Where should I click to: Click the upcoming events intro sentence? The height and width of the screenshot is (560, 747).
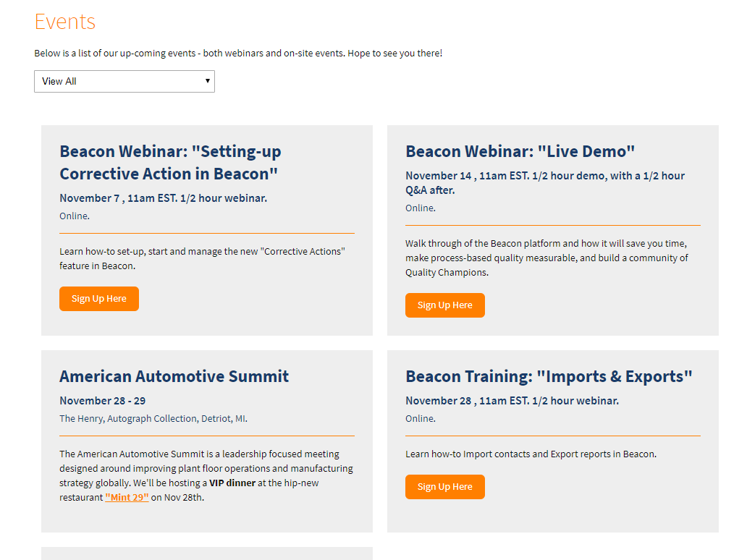coord(237,53)
